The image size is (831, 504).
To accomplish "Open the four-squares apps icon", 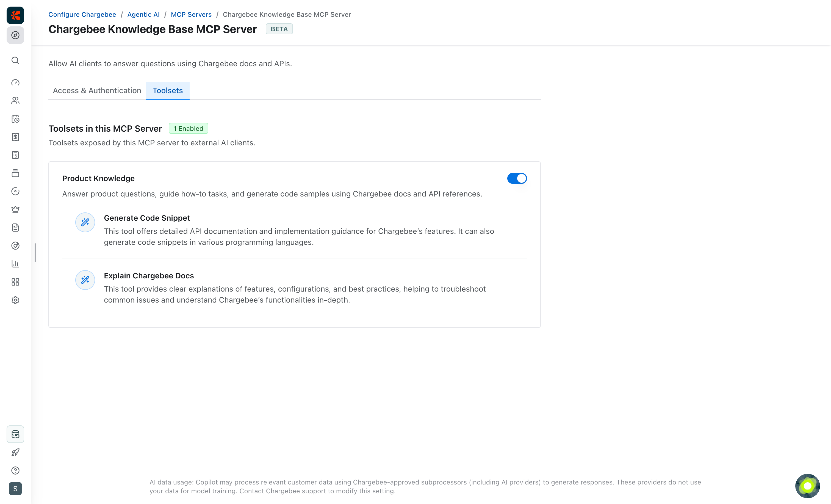I will click(15, 282).
